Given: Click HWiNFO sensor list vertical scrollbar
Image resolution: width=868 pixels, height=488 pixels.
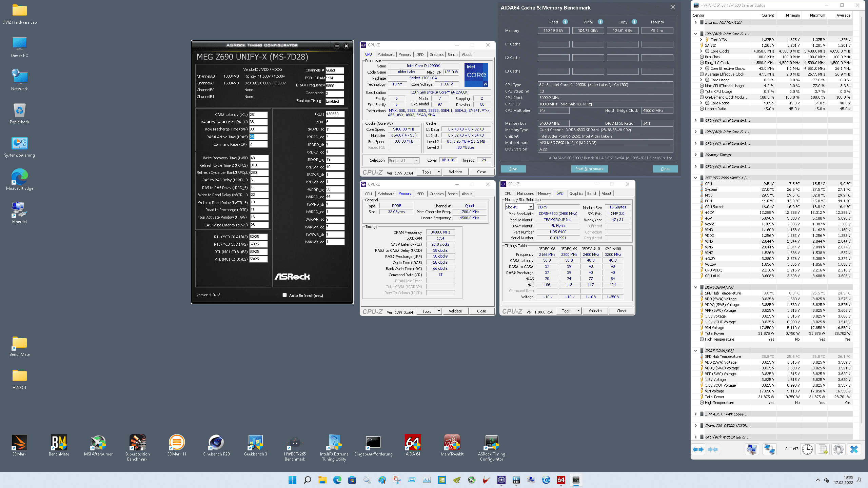Looking at the screenshot, I should 862,220.
